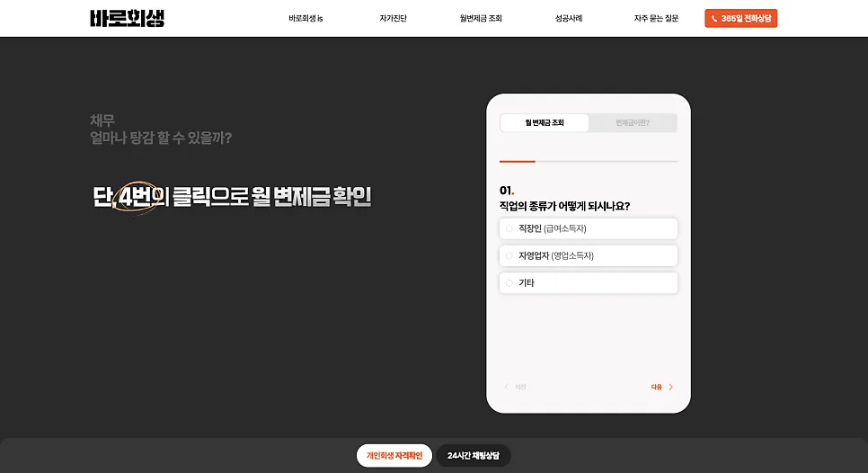This screenshot has height=473, width=868.
Task: Click the text 얼마나 탕감 할 수 있을까?
Action: pos(161,138)
